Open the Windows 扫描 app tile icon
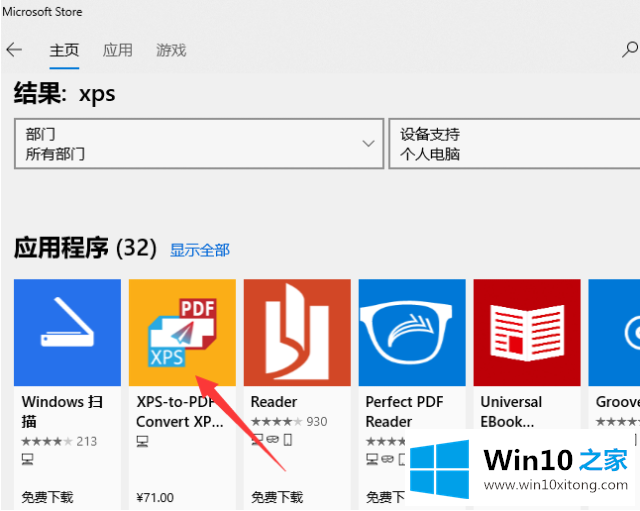This screenshot has width=640, height=511. [67, 333]
